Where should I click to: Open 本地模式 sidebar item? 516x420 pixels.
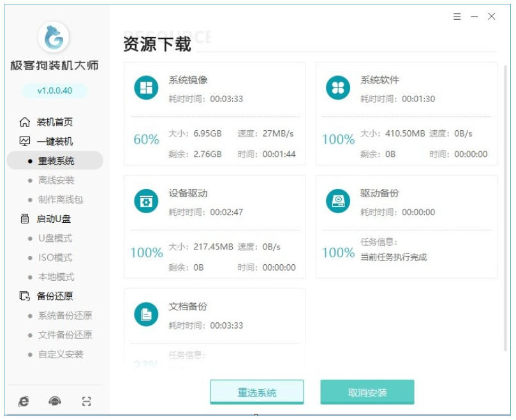point(56,277)
